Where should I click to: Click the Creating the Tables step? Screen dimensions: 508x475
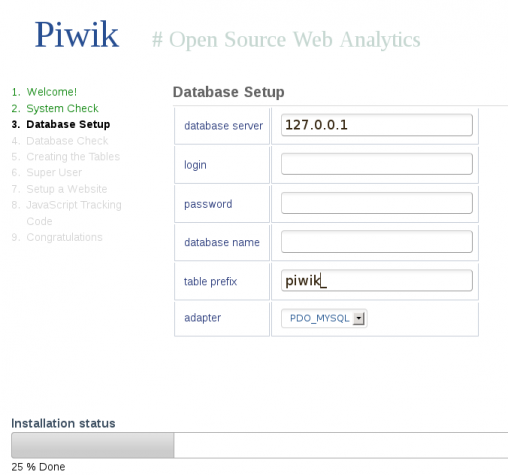(x=73, y=157)
